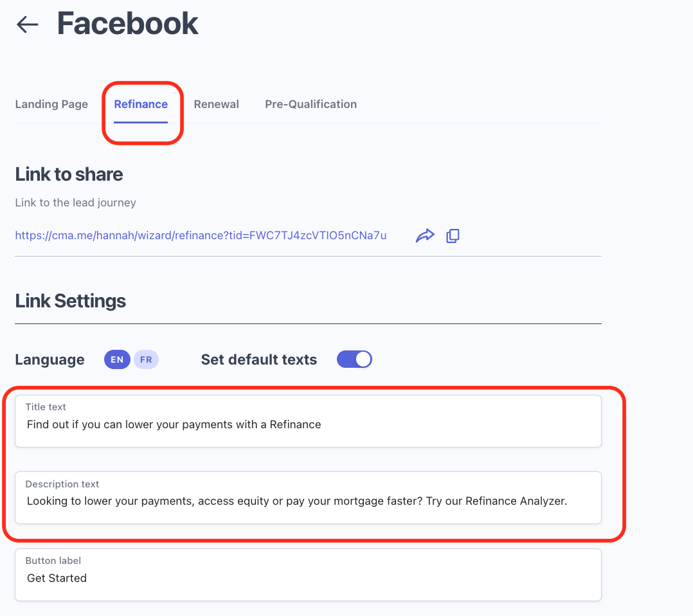Copy the refinance link with copy icon
Screen dimensions: 693x616
pyautogui.click(x=453, y=236)
